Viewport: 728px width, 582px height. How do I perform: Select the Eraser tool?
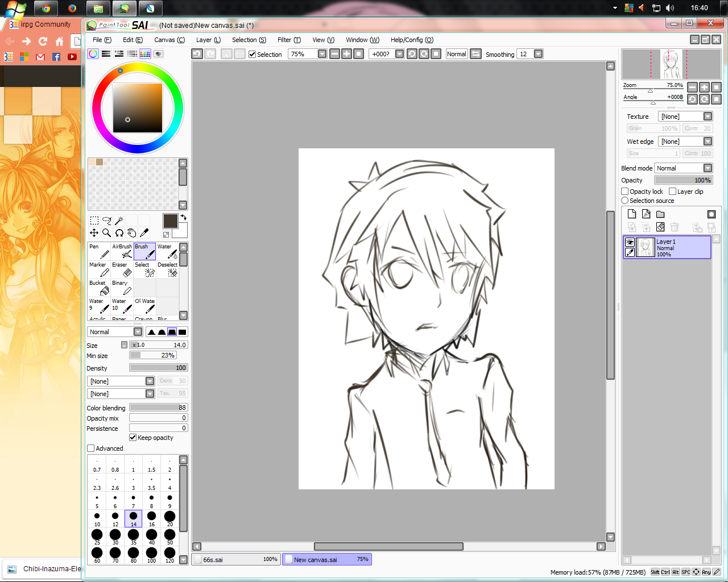pyautogui.click(x=122, y=269)
